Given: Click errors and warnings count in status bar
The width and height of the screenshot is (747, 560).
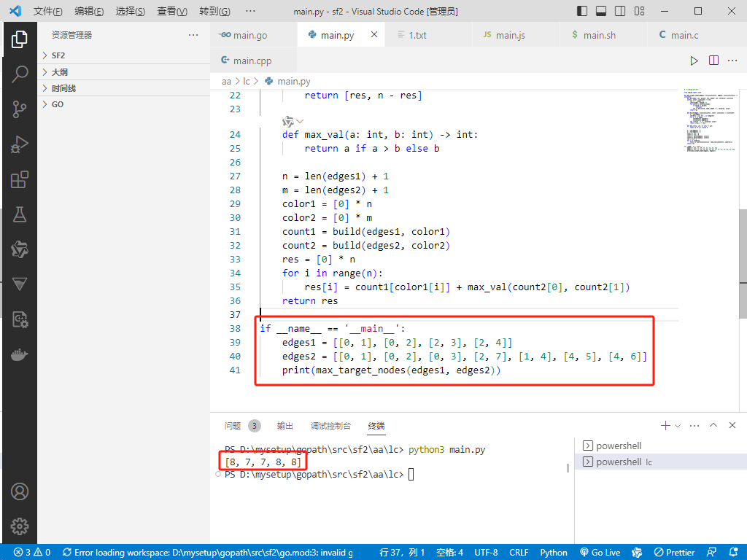Looking at the screenshot, I should coord(32,553).
